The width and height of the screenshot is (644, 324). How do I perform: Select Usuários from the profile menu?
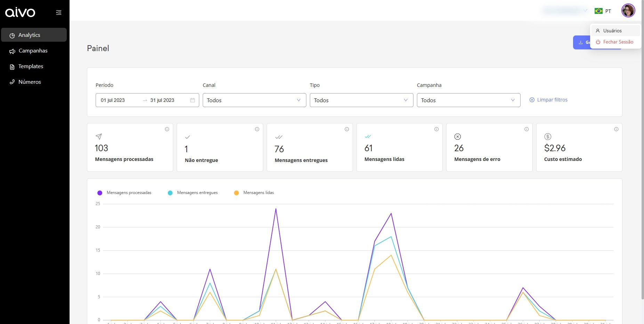(x=612, y=31)
